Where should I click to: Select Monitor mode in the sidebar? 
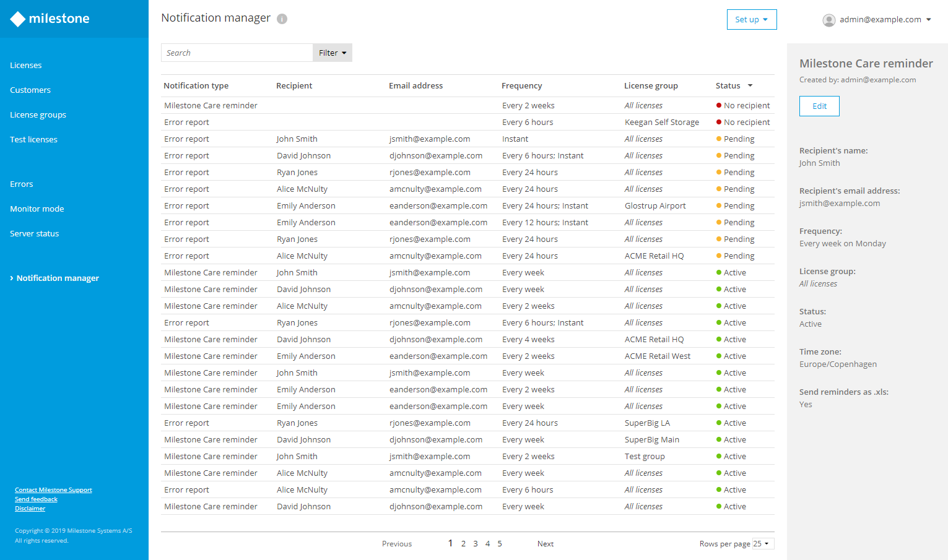(37, 209)
